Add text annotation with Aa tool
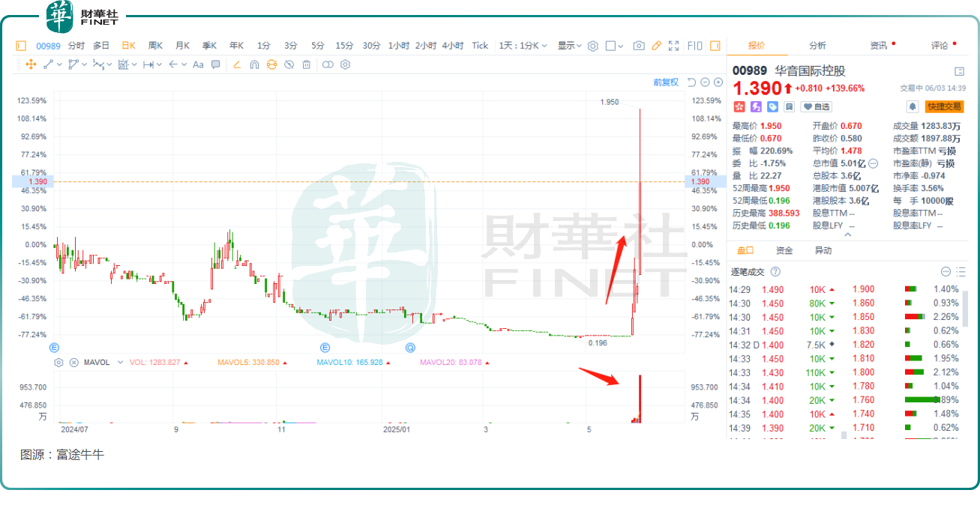The image size is (980, 505). coord(198,64)
